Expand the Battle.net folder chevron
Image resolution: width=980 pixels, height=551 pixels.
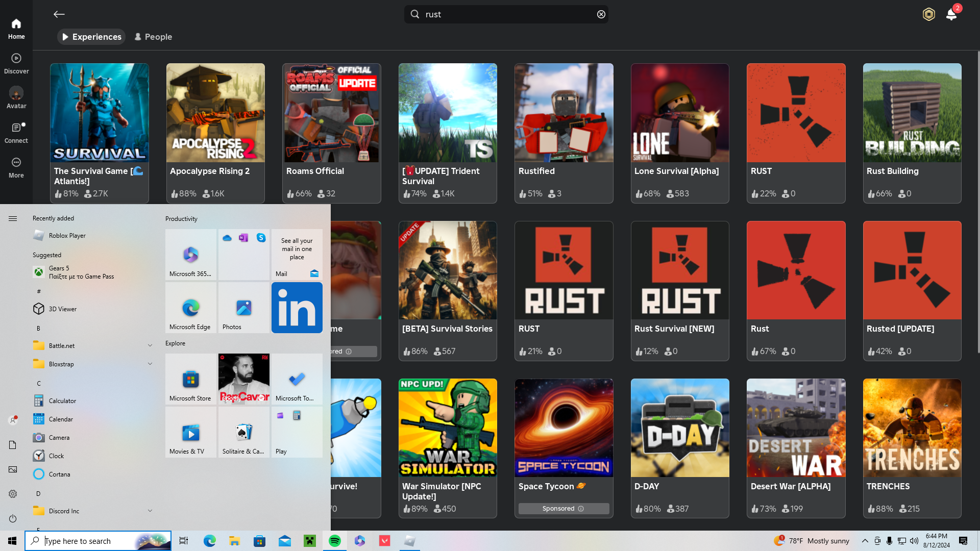[150, 345]
